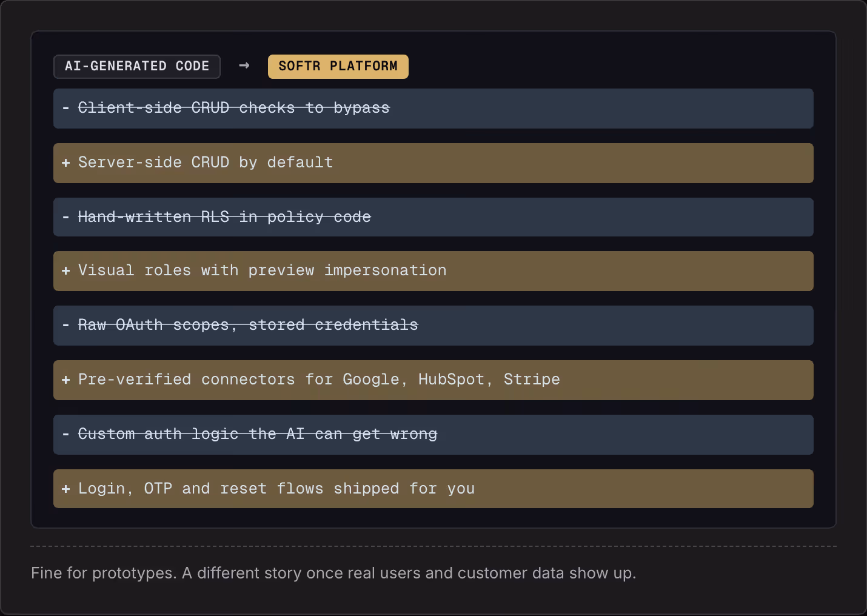
Task: Click "Login, OTP and reset flows shipped for you"
Action: (x=433, y=489)
